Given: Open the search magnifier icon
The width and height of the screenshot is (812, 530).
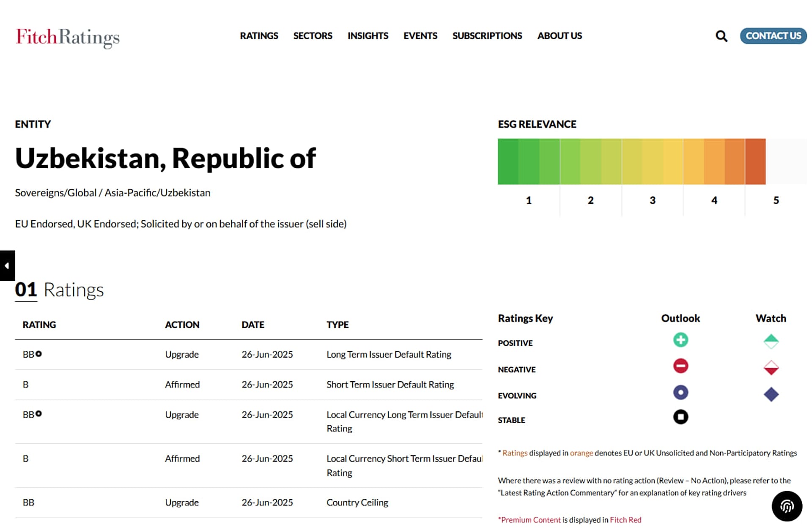Looking at the screenshot, I should coord(721,36).
